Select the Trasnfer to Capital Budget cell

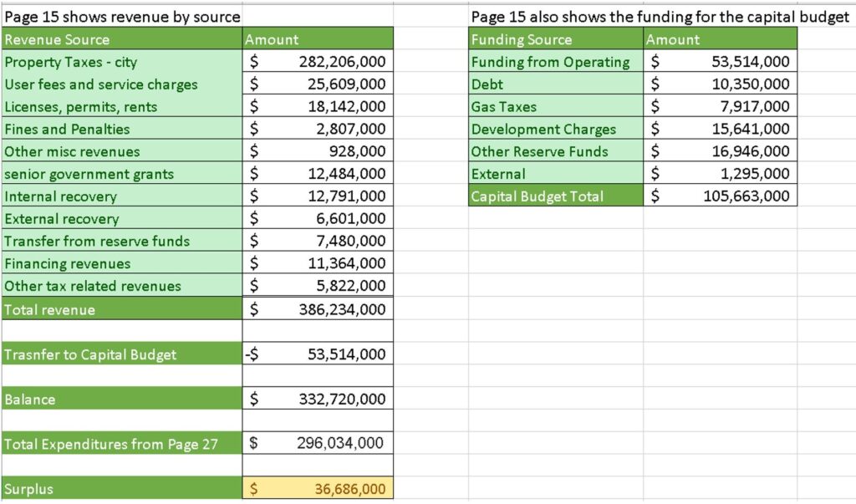click(122, 354)
